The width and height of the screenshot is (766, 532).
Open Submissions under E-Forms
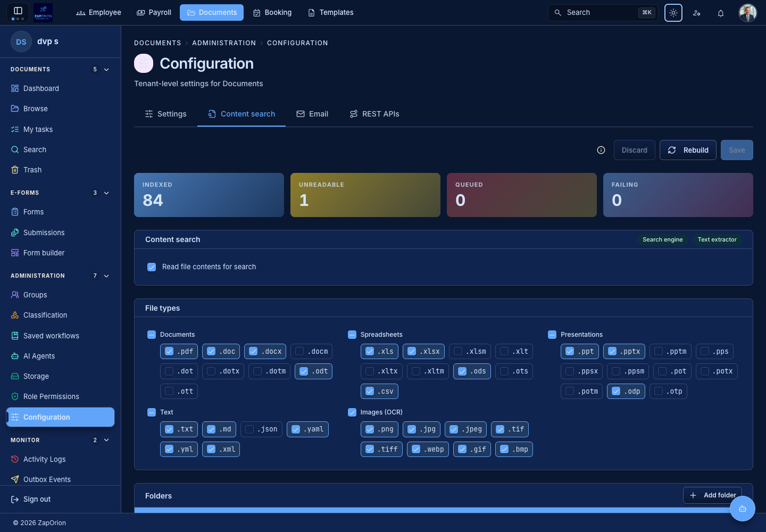(60, 232)
